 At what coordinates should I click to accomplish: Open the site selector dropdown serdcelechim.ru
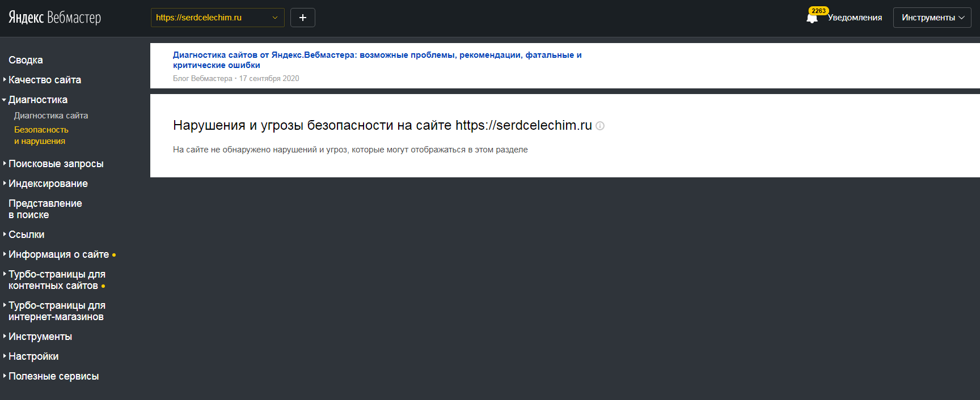(218, 18)
